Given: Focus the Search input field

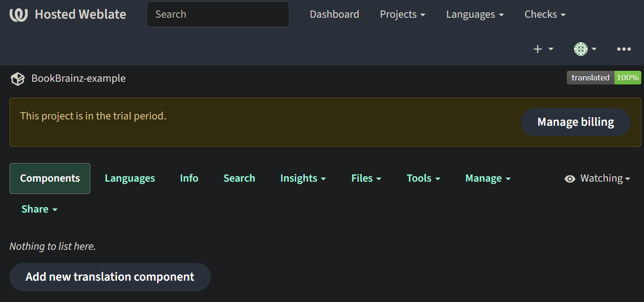Looking at the screenshot, I should (x=218, y=14).
